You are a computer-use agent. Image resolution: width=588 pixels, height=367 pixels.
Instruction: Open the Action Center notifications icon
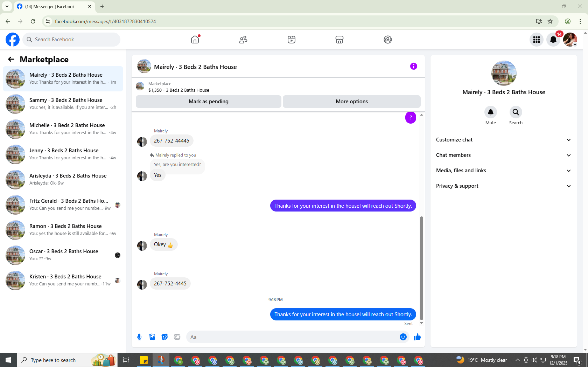tap(577, 360)
